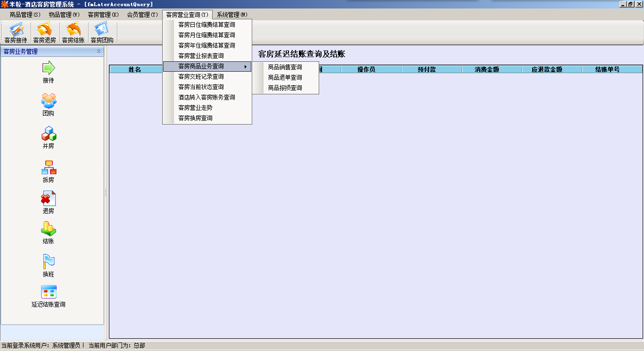Image resolution: width=644 pixels, height=351 pixels.
Task: Collapse the 客房业务管理 panel chevron
Action: pyautogui.click(x=99, y=51)
